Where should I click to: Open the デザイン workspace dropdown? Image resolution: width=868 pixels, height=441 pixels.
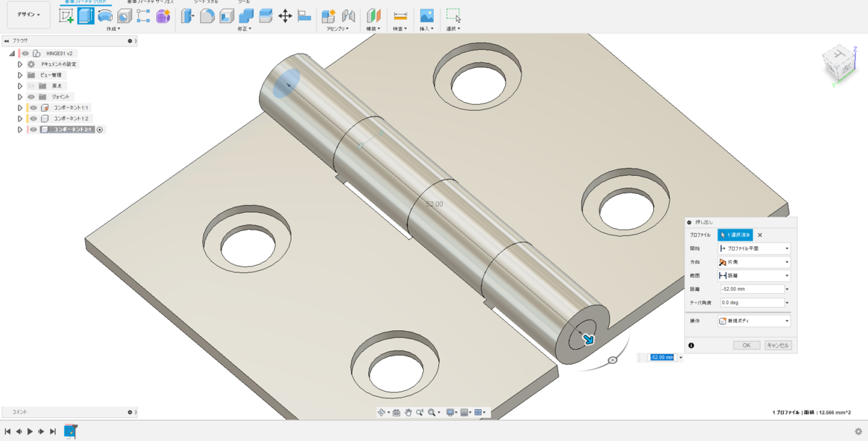29,14
